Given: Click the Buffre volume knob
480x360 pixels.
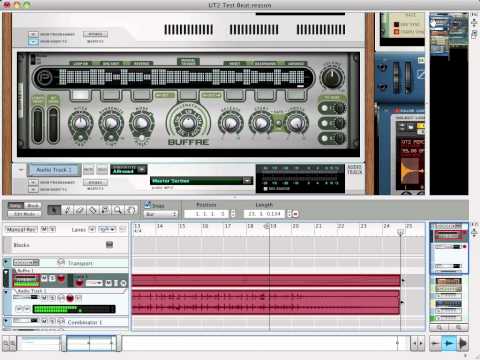Looking at the screenshot, I should click(x=332, y=77).
